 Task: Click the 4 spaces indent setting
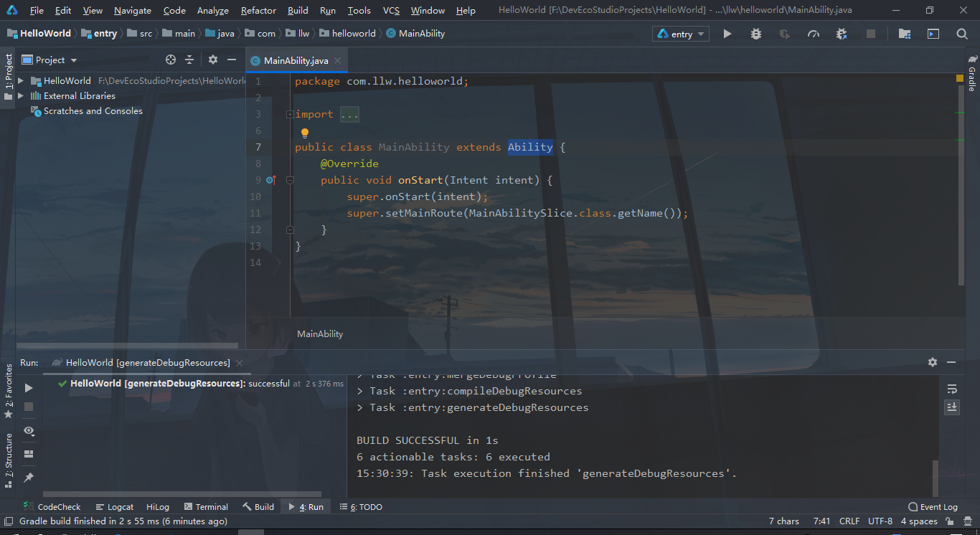919,521
